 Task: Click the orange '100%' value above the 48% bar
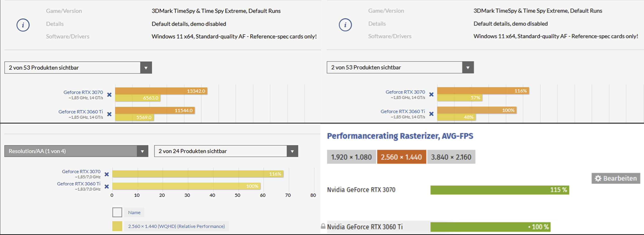click(508, 110)
